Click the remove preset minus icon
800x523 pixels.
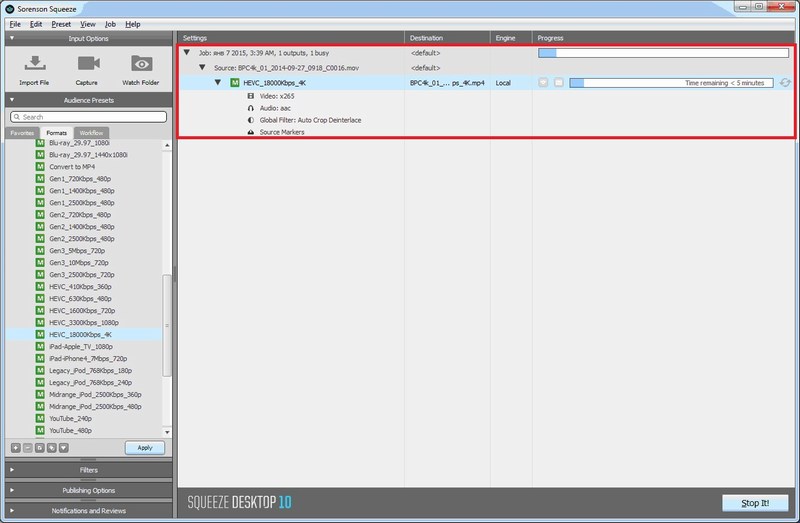tap(28, 447)
